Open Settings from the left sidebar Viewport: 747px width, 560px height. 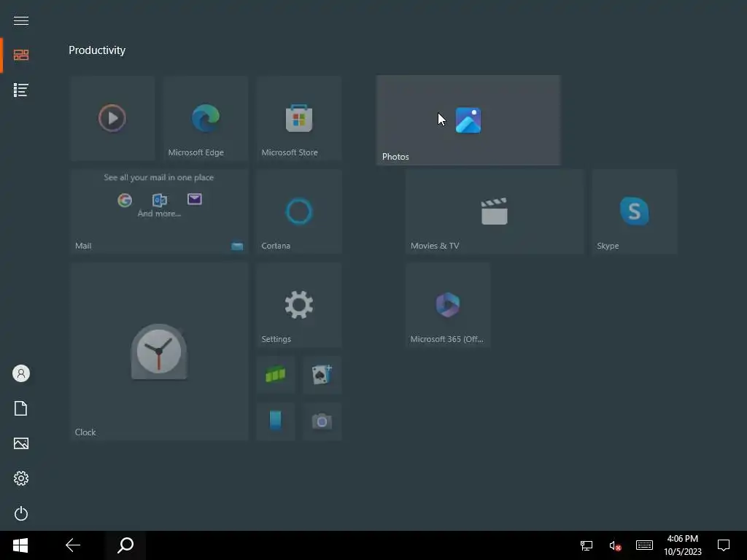coord(21,478)
